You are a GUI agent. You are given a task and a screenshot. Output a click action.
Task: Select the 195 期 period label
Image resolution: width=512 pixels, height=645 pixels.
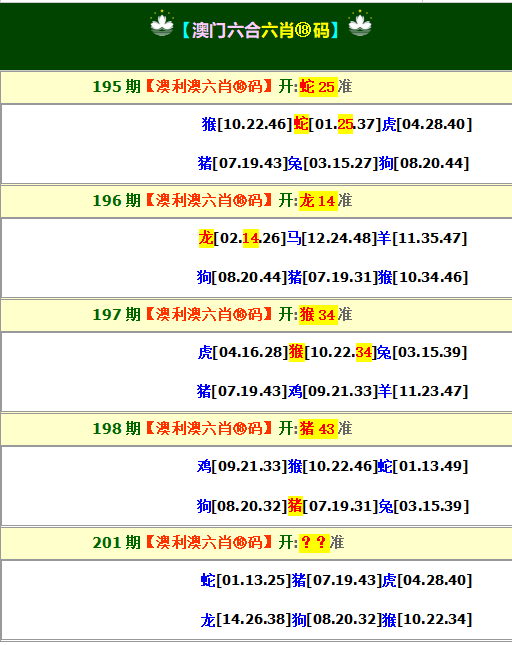(x=116, y=87)
